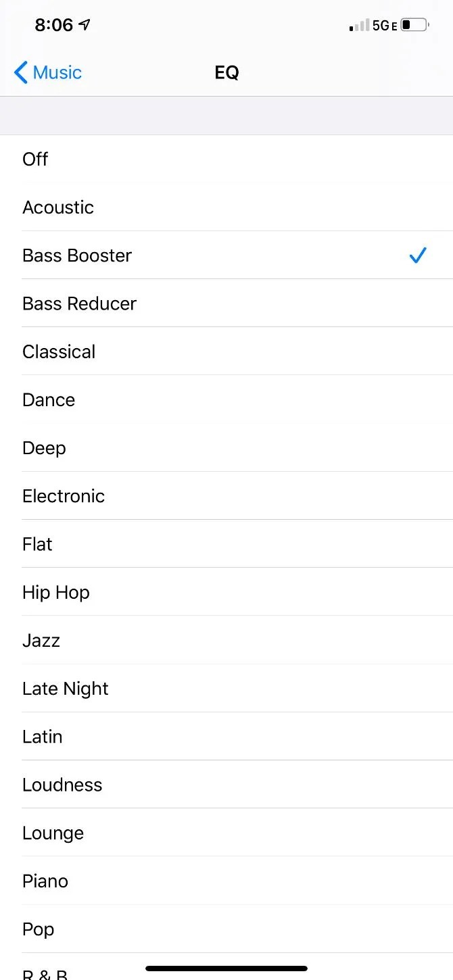Enable the Bass Reducer preset

226,303
